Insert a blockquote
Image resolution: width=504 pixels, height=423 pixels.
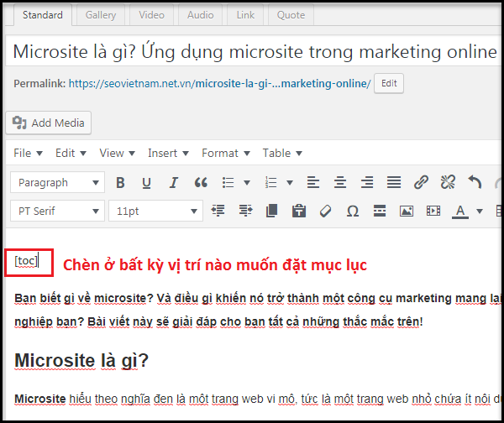click(x=201, y=182)
